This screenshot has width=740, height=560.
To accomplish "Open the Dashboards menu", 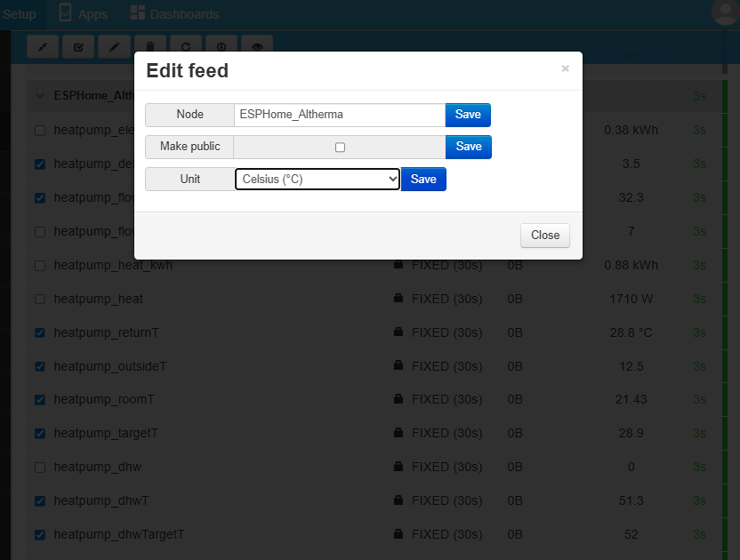I will click(174, 13).
